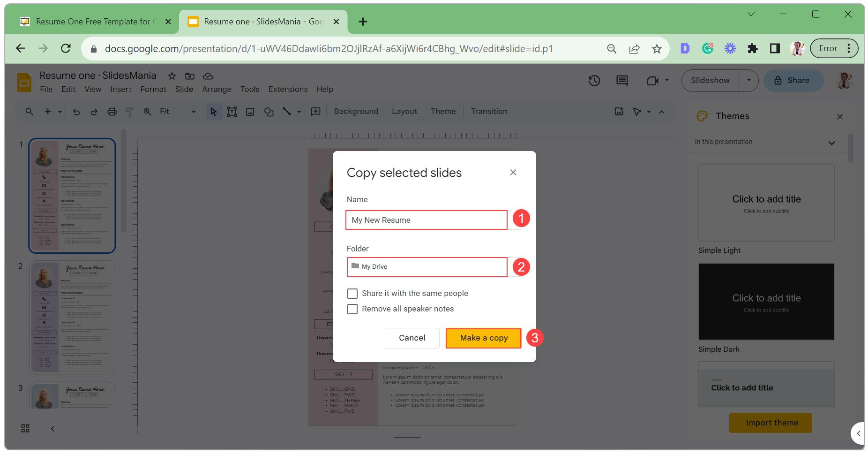Viewport: 868px width, 455px height.
Task: Click the Name field containing My New Resume
Action: point(426,220)
